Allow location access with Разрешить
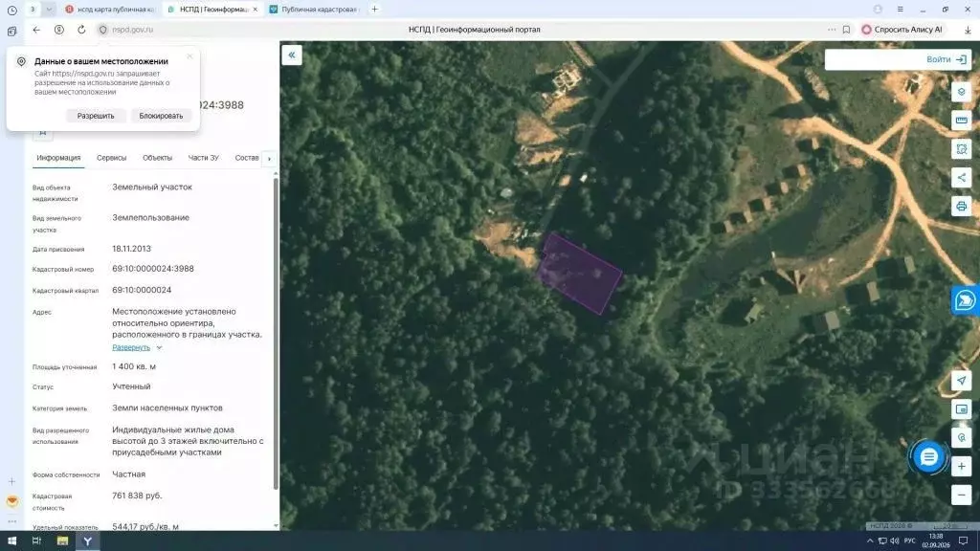980x551 pixels. (96, 116)
